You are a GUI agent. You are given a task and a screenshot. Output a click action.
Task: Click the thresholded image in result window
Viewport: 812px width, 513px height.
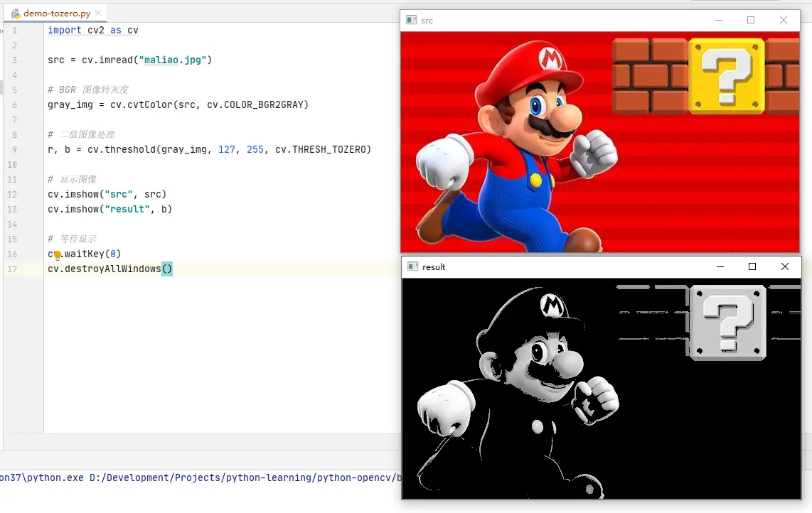(602, 388)
